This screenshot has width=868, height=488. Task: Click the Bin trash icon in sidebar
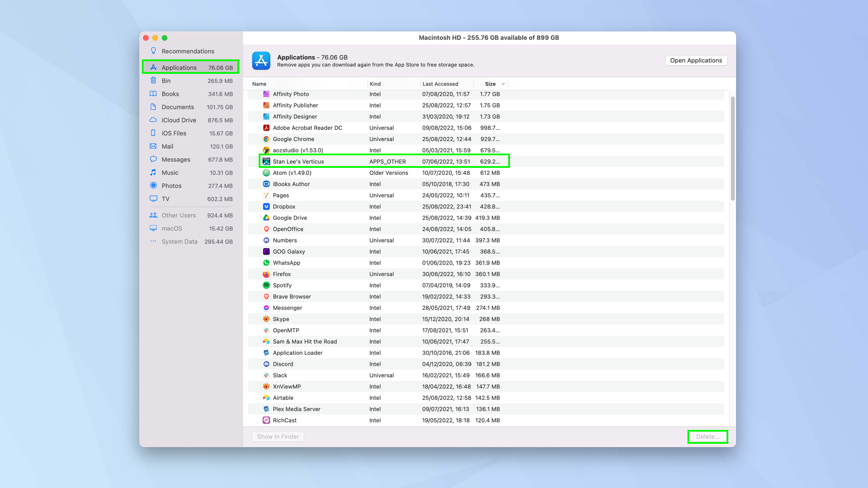[x=153, y=80]
